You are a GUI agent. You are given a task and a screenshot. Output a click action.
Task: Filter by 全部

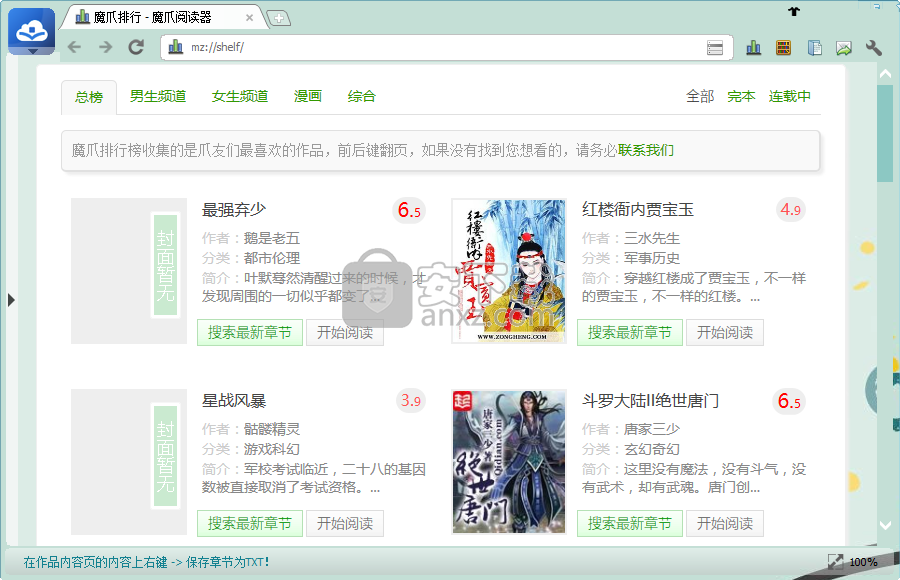[x=700, y=96]
